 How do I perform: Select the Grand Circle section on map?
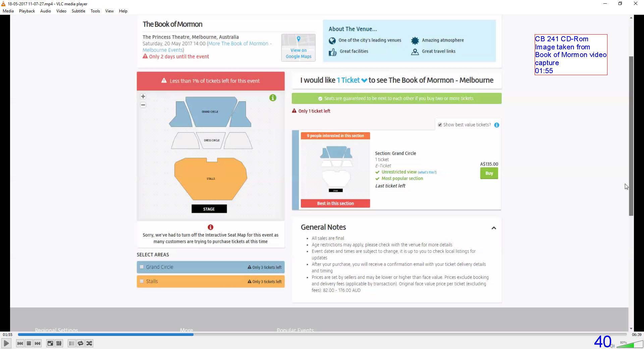210,112
